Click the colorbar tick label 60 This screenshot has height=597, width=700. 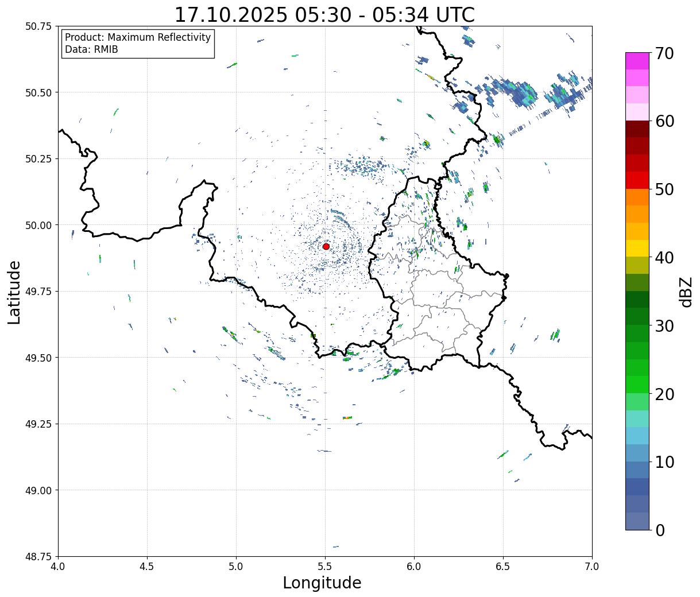click(x=664, y=121)
